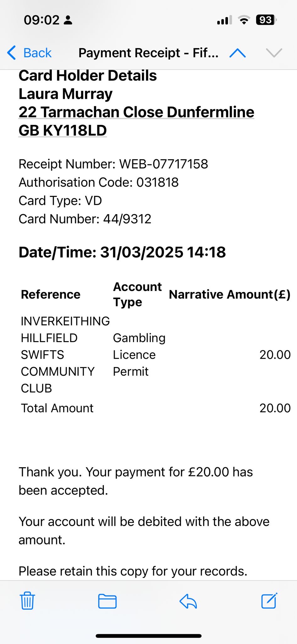This screenshot has height=644, width=297.
Task: Go to previous message with up chevron
Action: pos(238,53)
